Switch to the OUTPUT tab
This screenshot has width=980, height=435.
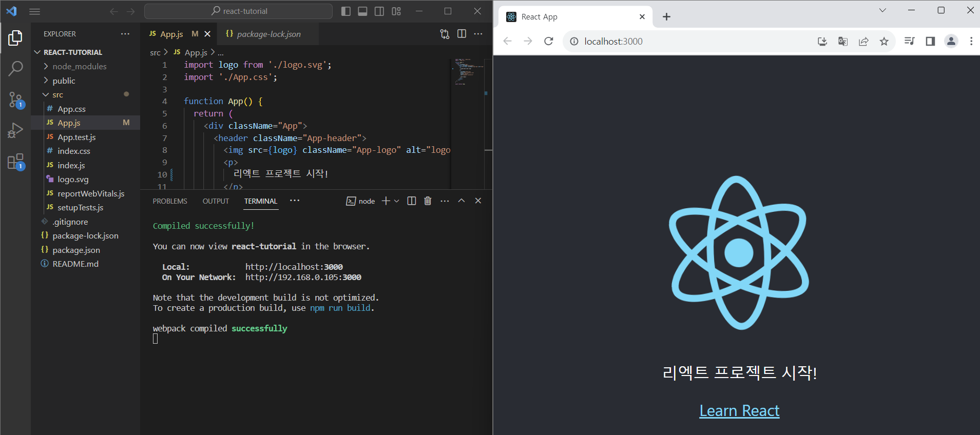[216, 201]
